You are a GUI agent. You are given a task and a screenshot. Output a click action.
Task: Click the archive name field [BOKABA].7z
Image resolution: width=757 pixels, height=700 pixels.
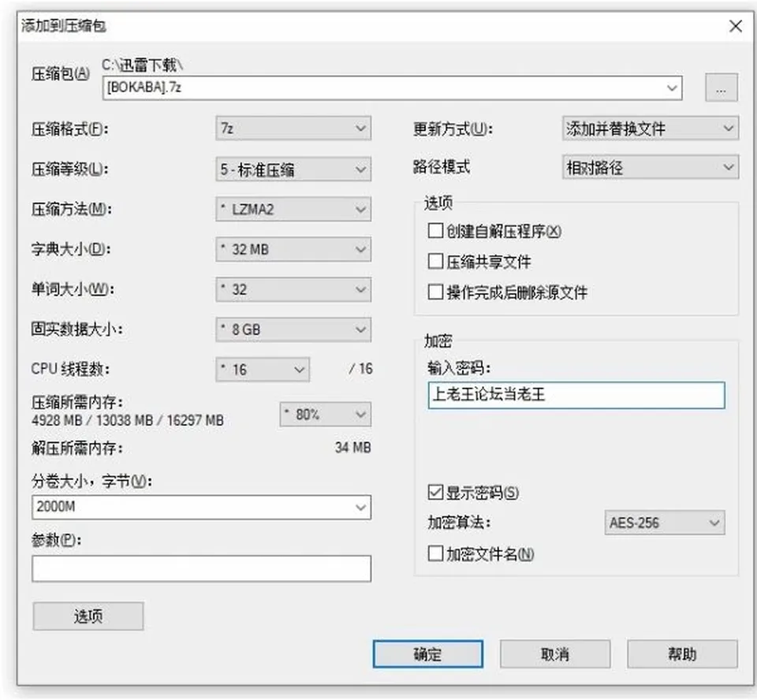point(392,87)
